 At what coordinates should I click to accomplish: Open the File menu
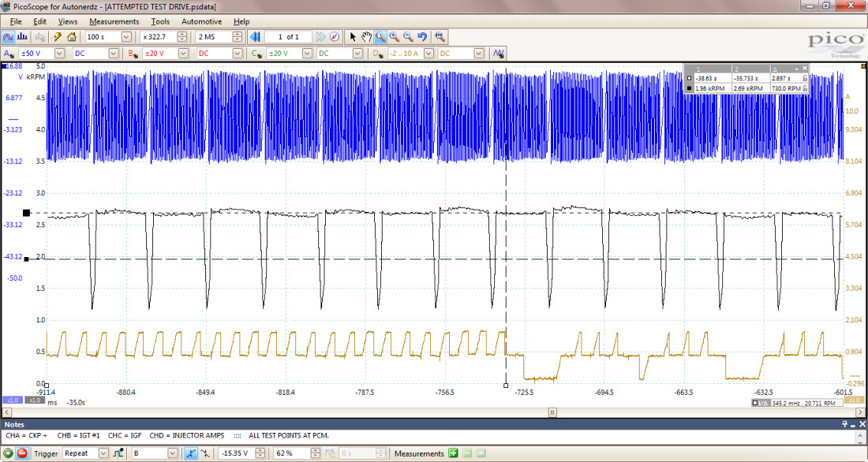[16, 21]
